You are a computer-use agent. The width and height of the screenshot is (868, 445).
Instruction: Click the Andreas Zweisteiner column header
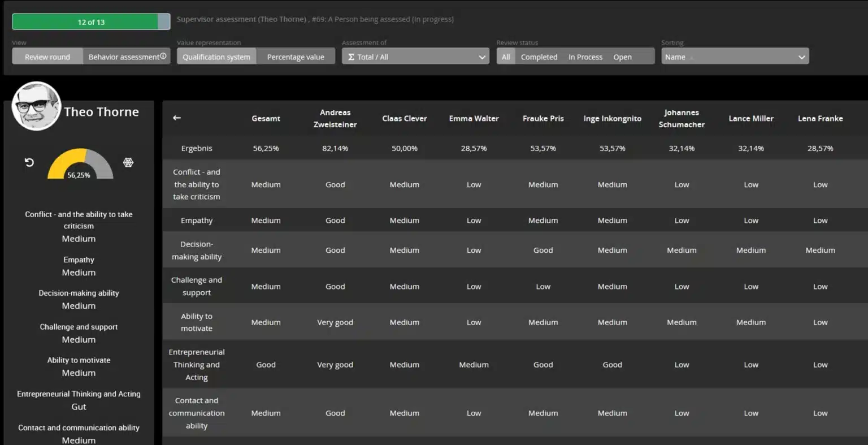(x=335, y=118)
